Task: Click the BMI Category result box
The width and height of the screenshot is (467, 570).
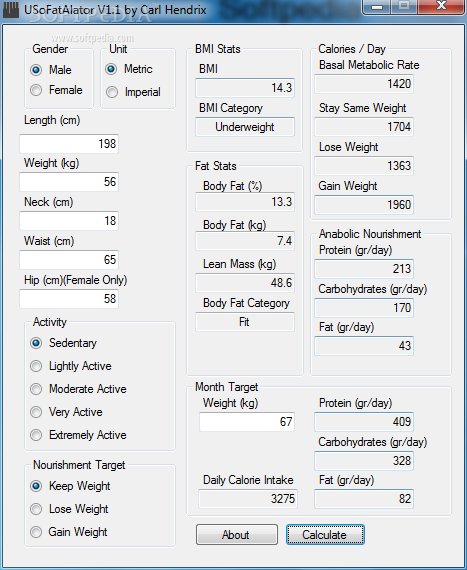Action: pyautogui.click(x=245, y=127)
